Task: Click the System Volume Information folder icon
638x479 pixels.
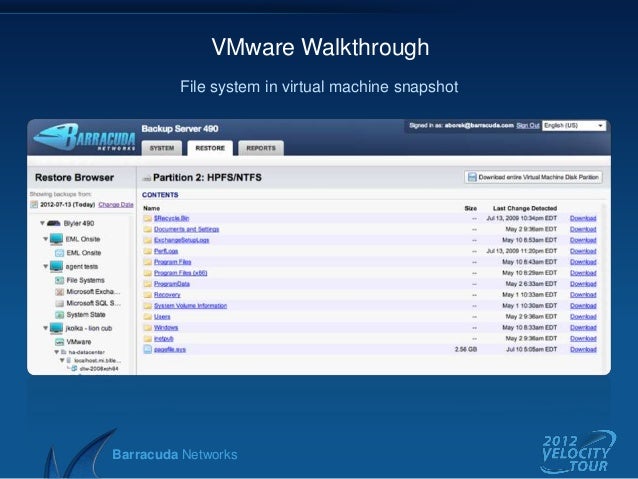Action: (x=148, y=306)
